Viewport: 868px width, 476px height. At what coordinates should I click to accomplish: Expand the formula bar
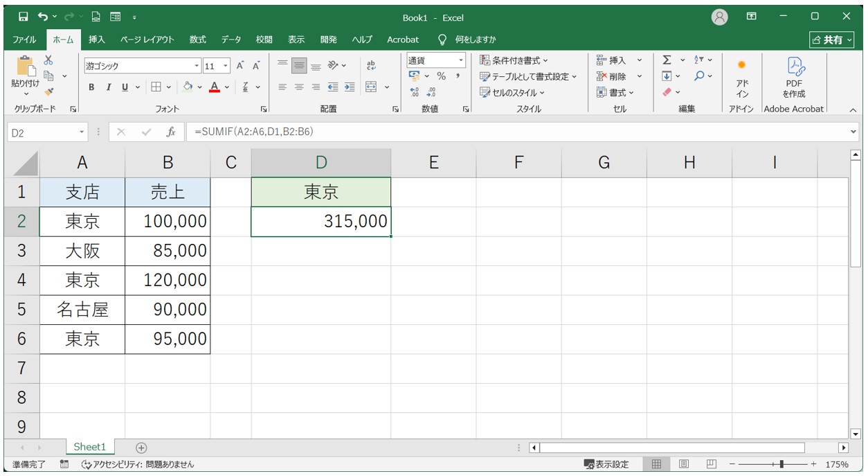click(x=853, y=132)
